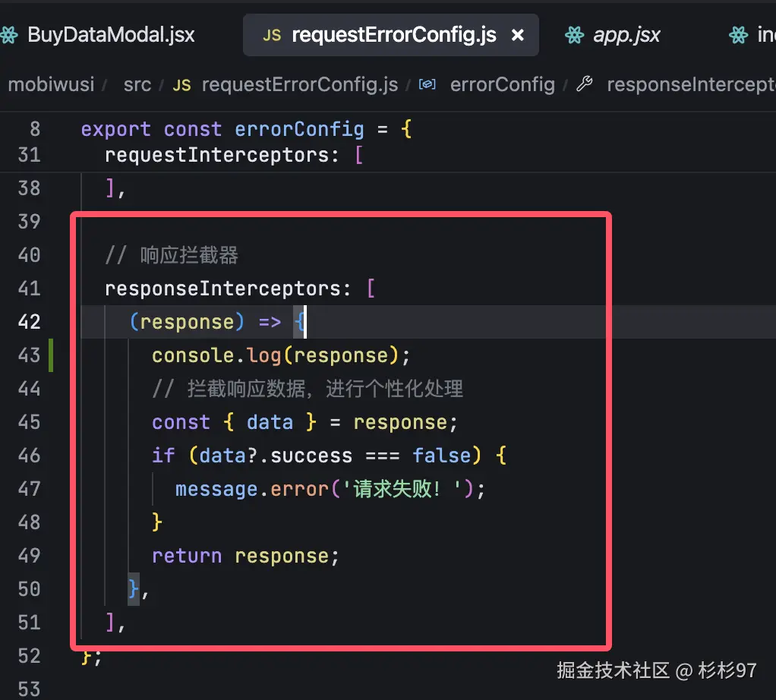Select the requestErrorConfig.js breadcrumb file name

(299, 84)
